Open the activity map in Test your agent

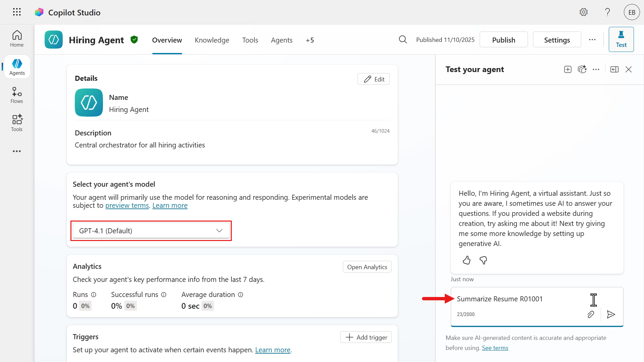(583, 69)
